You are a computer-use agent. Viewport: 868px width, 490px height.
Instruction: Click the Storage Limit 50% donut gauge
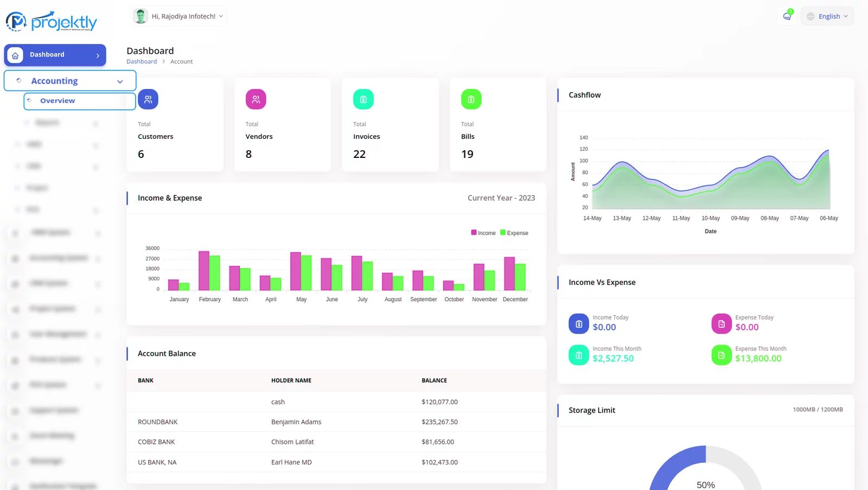[x=705, y=468]
